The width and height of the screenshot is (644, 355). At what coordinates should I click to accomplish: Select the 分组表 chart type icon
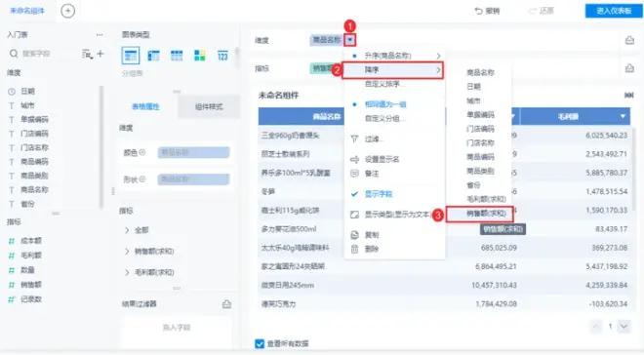point(131,56)
